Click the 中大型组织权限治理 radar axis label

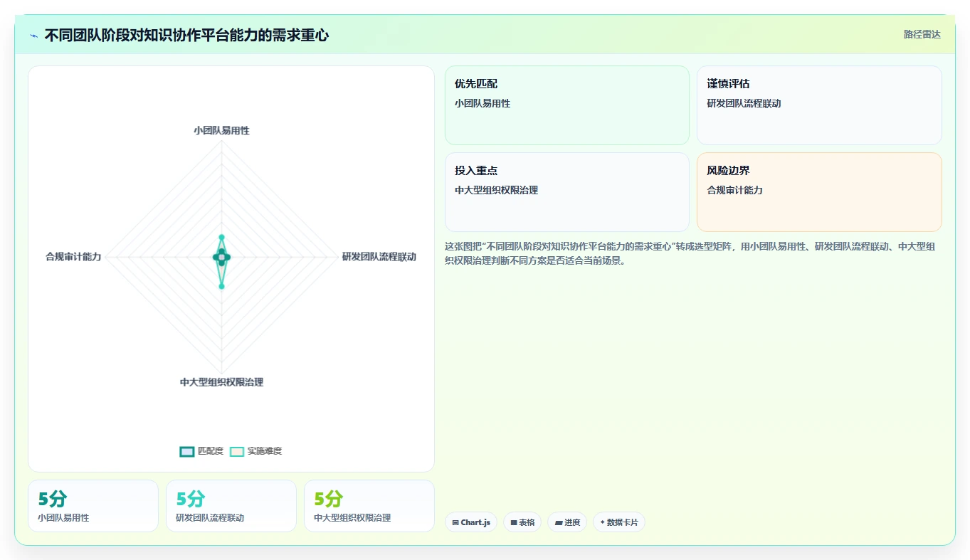(x=221, y=382)
